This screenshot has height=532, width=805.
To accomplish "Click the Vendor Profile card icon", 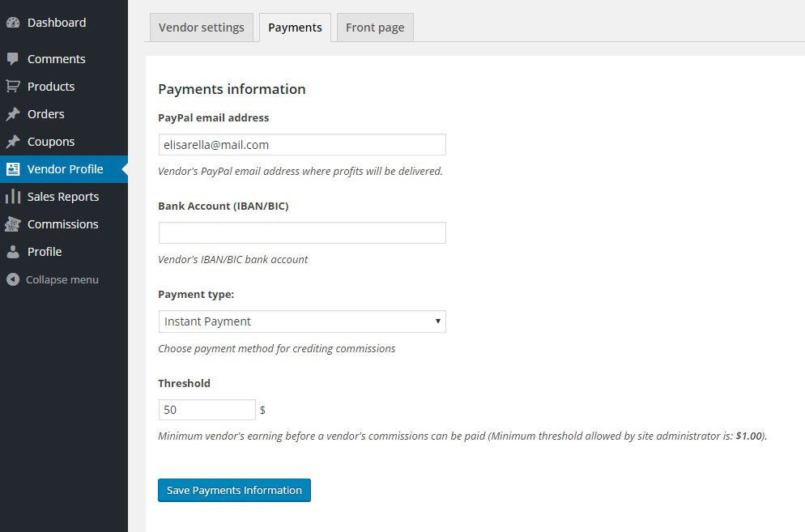I will [13, 169].
